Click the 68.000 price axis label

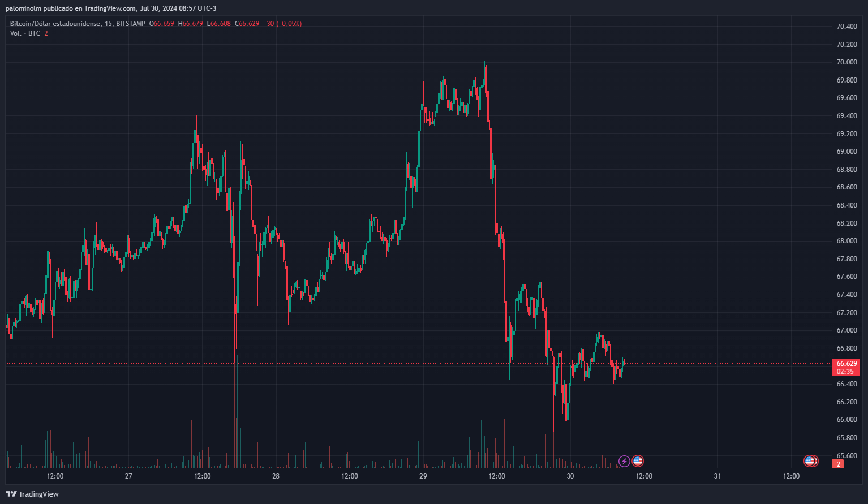click(x=846, y=241)
